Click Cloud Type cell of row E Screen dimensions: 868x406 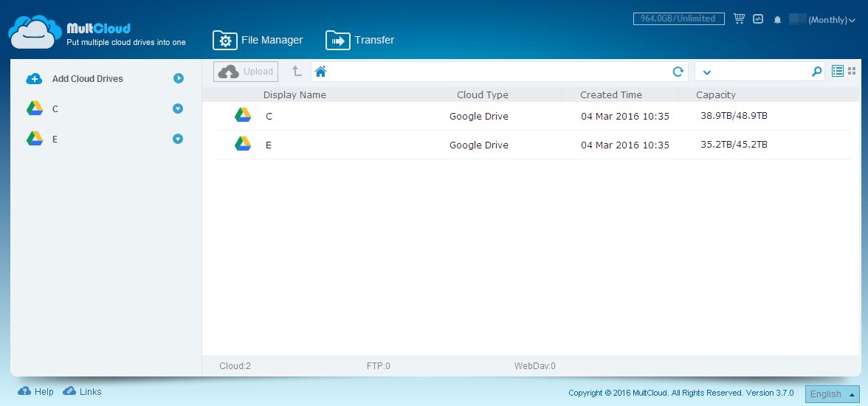pyautogui.click(x=479, y=145)
